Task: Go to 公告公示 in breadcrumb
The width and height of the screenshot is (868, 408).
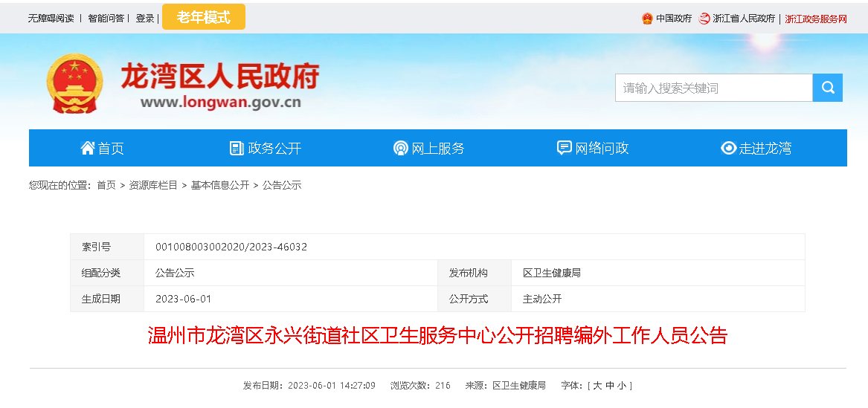Action: pyautogui.click(x=282, y=185)
